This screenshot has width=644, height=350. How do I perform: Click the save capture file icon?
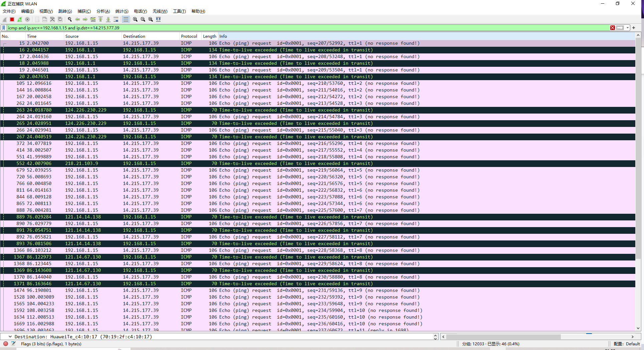click(45, 19)
